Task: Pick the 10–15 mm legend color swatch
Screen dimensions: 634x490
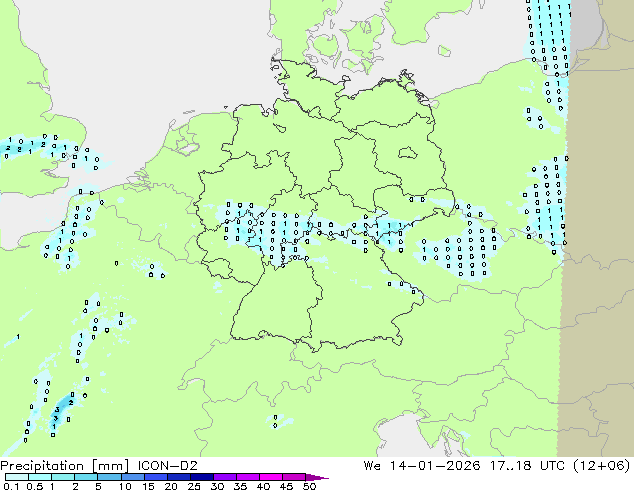Action: pyautogui.click(x=132, y=477)
